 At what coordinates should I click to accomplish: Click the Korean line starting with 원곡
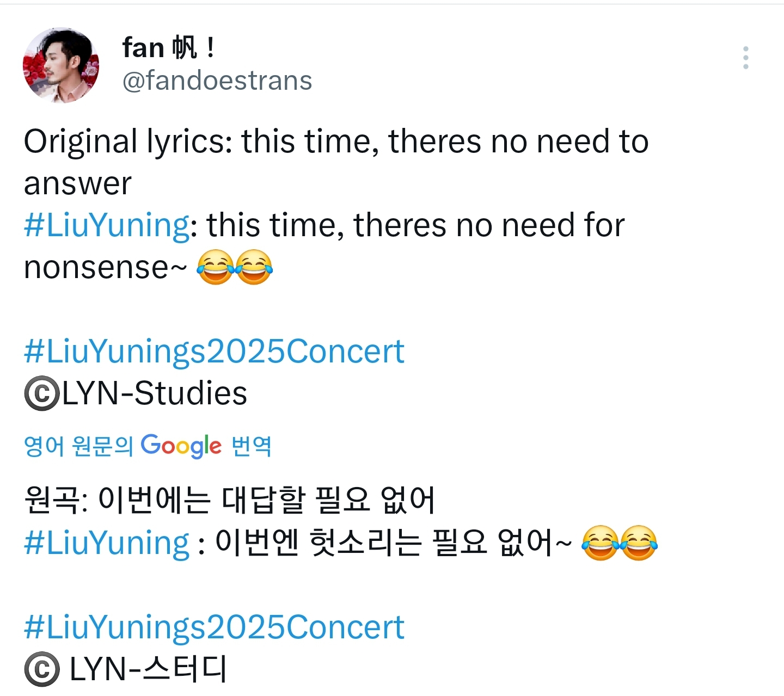click(229, 500)
